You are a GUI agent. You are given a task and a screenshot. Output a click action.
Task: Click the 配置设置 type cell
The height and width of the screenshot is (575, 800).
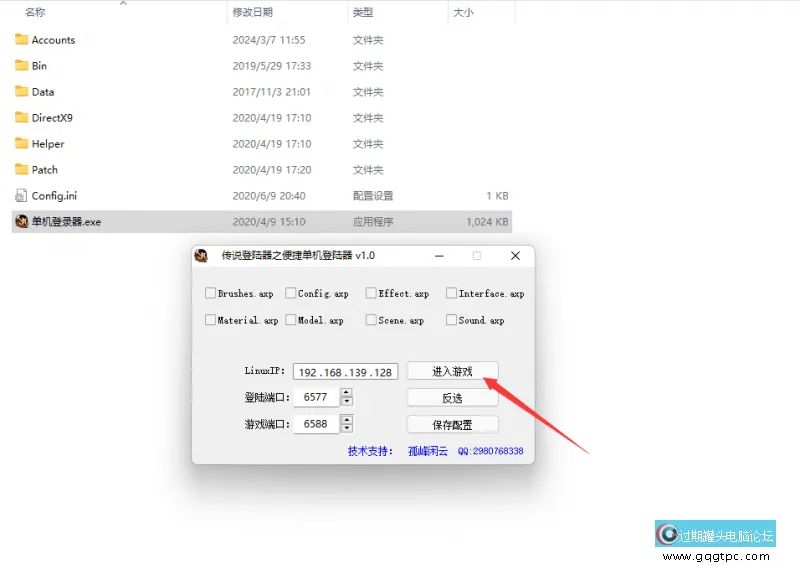click(373, 195)
